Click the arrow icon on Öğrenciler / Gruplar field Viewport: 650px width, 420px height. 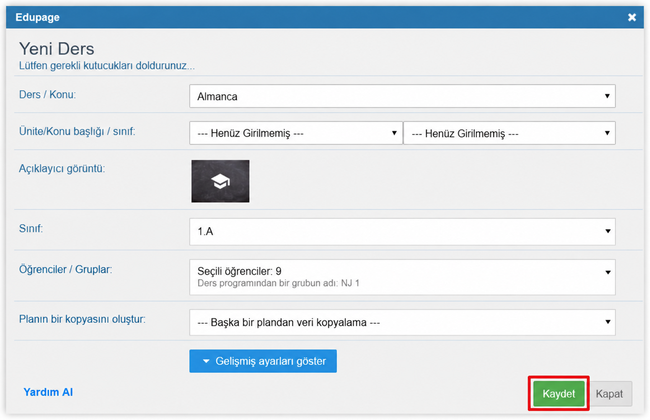(607, 272)
